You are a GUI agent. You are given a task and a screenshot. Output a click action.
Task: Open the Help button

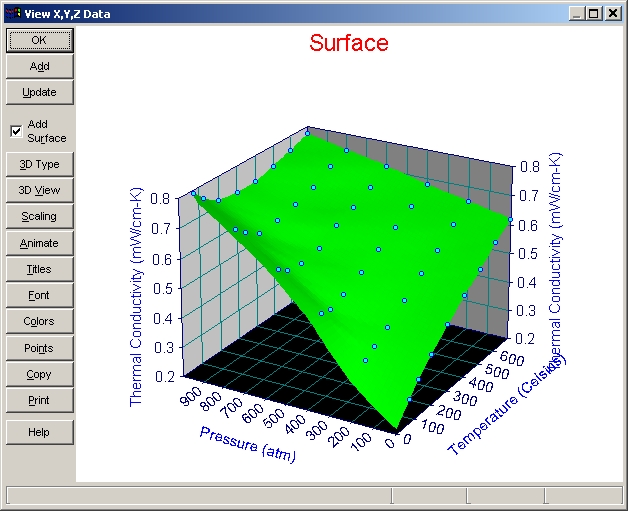coord(39,432)
